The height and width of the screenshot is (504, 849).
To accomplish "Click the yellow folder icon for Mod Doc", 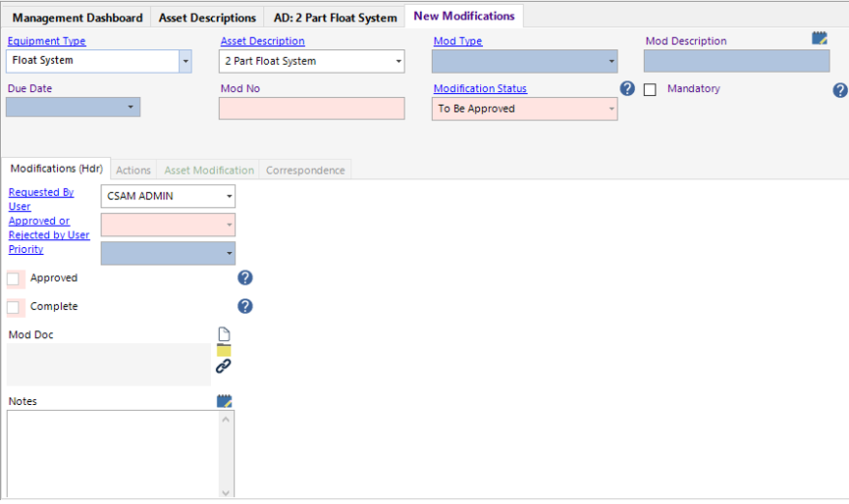I will [x=224, y=350].
